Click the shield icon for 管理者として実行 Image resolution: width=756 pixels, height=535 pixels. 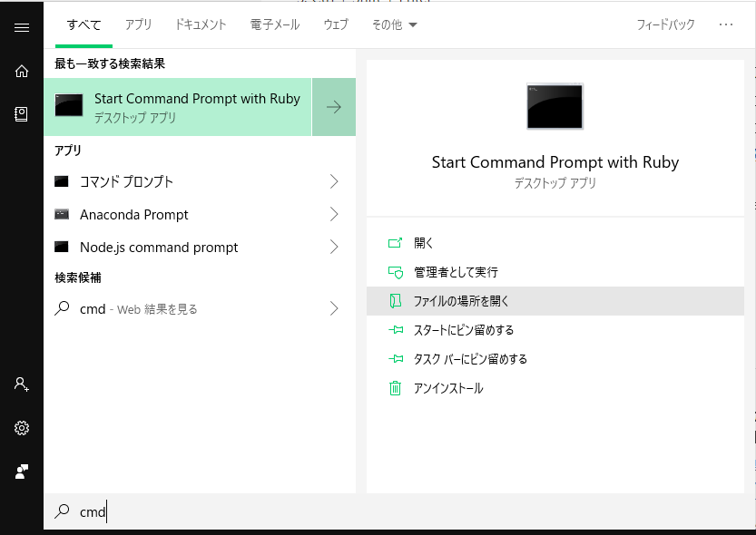pyautogui.click(x=396, y=272)
